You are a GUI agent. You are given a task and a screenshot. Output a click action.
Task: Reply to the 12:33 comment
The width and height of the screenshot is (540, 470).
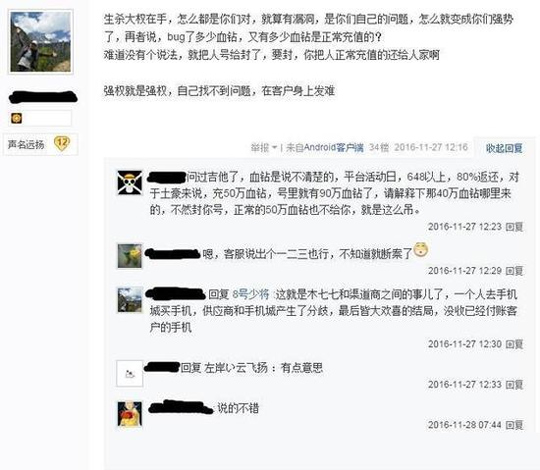[x=515, y=384]
